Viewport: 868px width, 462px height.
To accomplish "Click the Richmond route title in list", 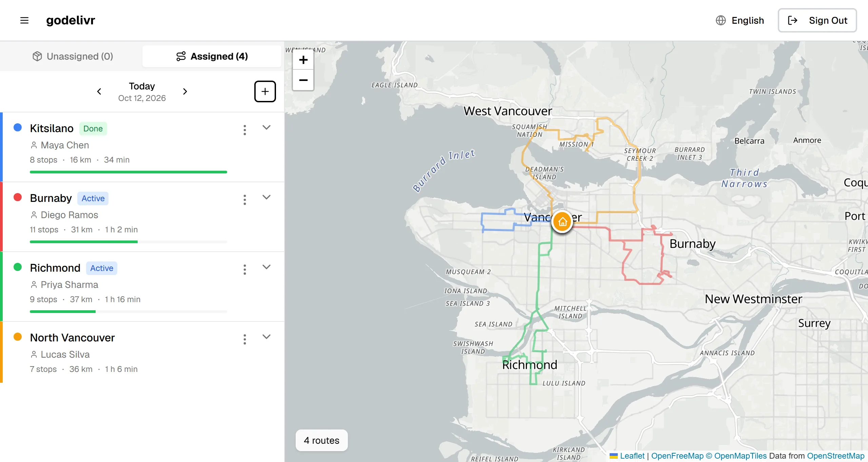I will [55, 268].
